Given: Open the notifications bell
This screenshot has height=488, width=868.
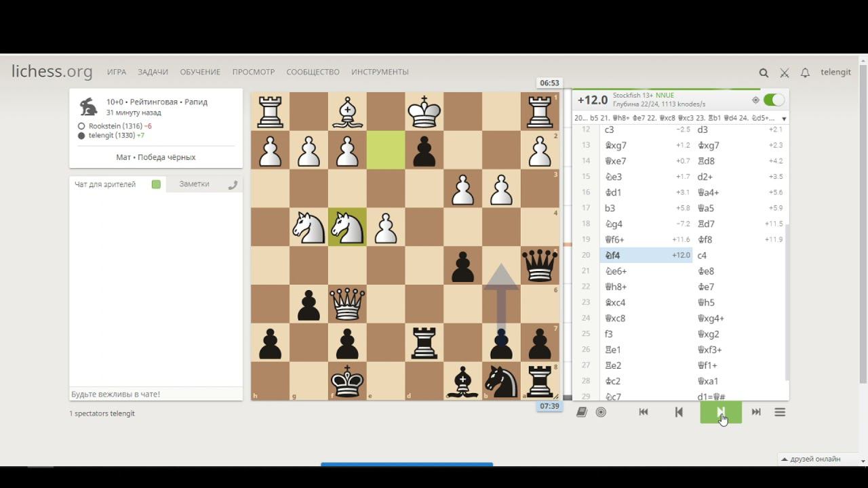Looking at the screenshot, I should (805, 73).
